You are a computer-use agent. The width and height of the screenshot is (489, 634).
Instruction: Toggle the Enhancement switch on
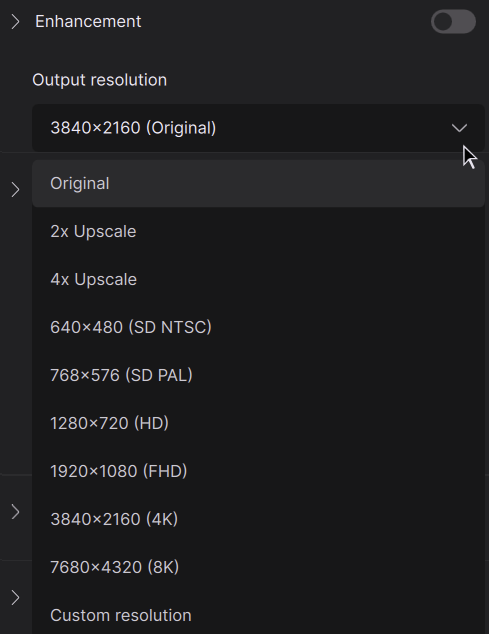pyautogui.click(x=453, y=21)
